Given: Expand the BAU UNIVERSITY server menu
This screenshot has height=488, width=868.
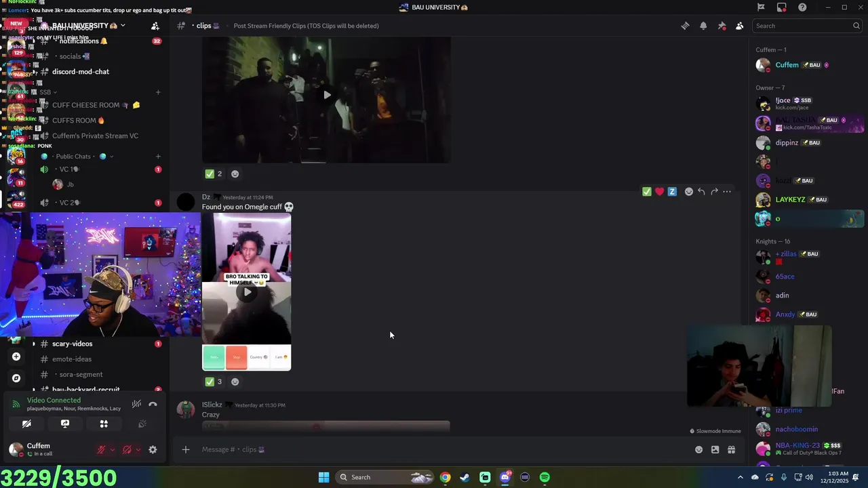Looking at the screenshot, I should pos(89,26).
